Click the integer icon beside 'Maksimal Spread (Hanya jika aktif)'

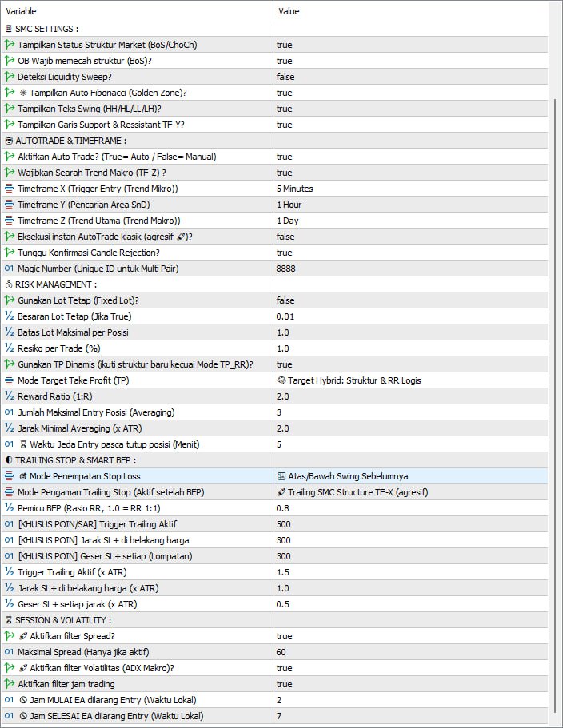[10, 652]
